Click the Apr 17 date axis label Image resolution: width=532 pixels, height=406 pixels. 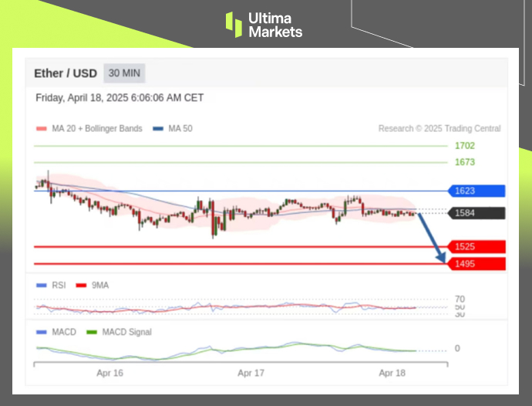251,373
